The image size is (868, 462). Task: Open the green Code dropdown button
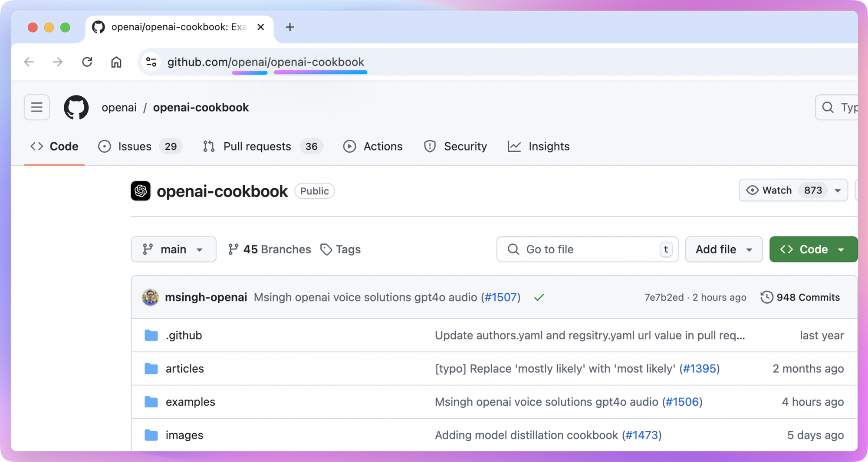click(x=813, y=249)
